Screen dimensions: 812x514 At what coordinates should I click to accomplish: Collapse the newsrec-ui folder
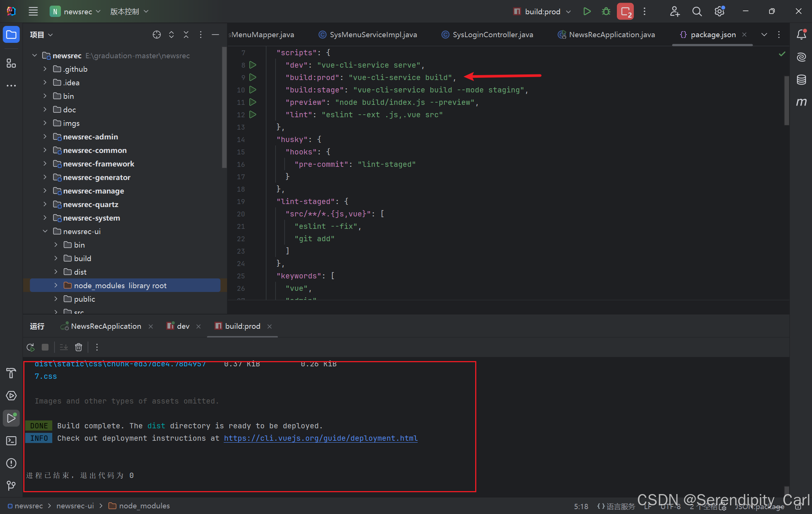pyautogui.click(x=45, y=231)
